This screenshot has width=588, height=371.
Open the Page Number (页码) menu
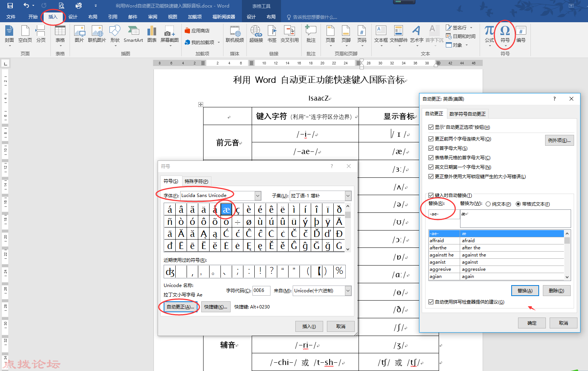coord(362,35)
